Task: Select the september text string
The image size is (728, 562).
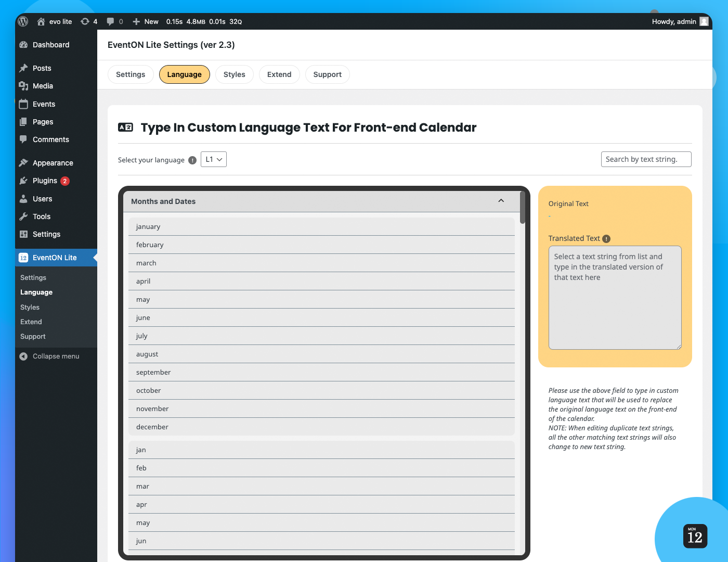Action: [321, 372]
